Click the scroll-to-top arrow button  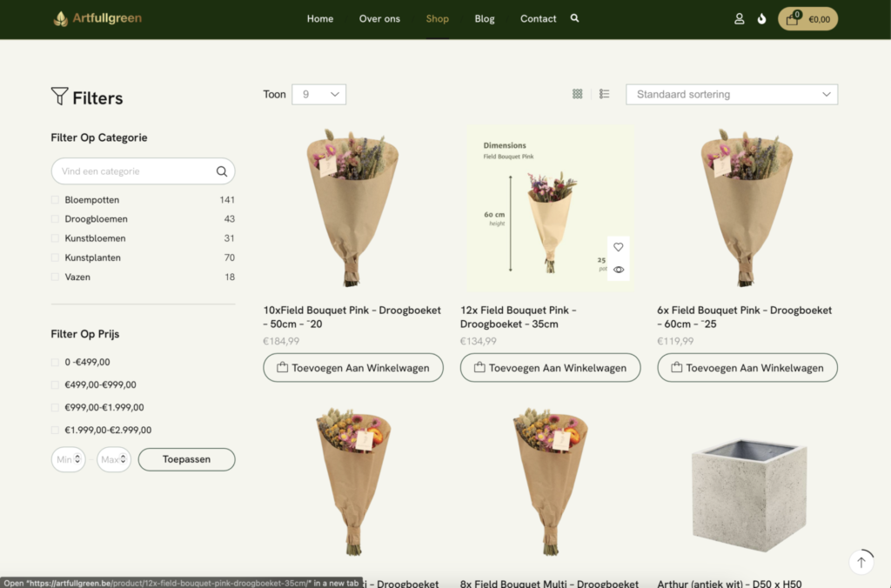click(x=861, y=562)
